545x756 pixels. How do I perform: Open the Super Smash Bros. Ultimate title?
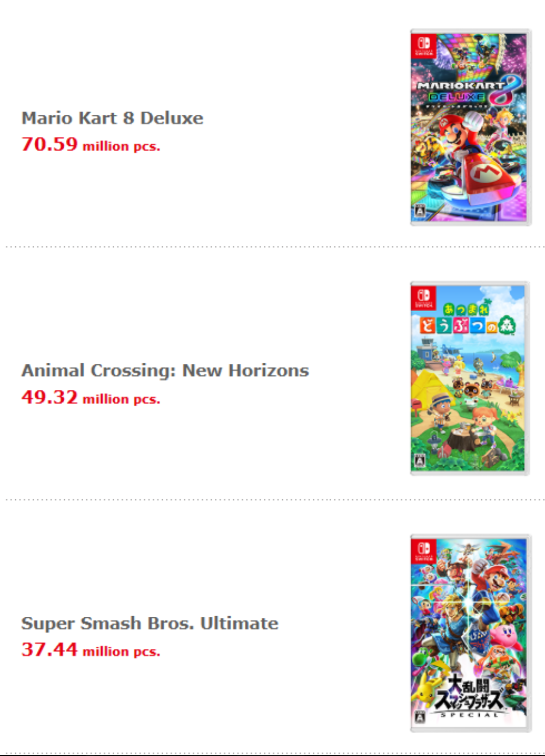click(x=150, y=623)
